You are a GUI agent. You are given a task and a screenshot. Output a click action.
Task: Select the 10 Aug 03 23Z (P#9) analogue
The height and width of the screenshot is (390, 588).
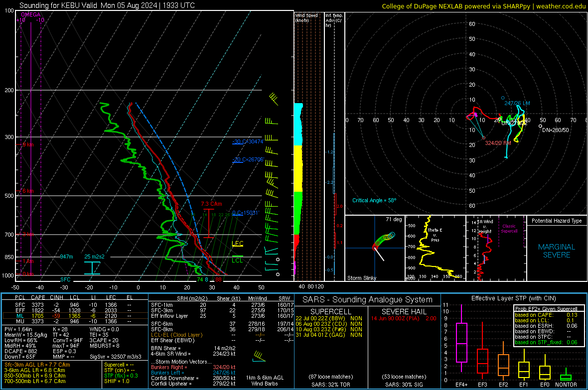tap(329, 329)
